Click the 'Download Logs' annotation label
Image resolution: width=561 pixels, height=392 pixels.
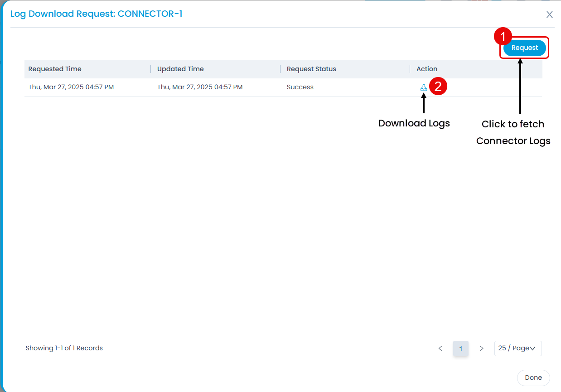pyautogui.click(x=414, y=123)
